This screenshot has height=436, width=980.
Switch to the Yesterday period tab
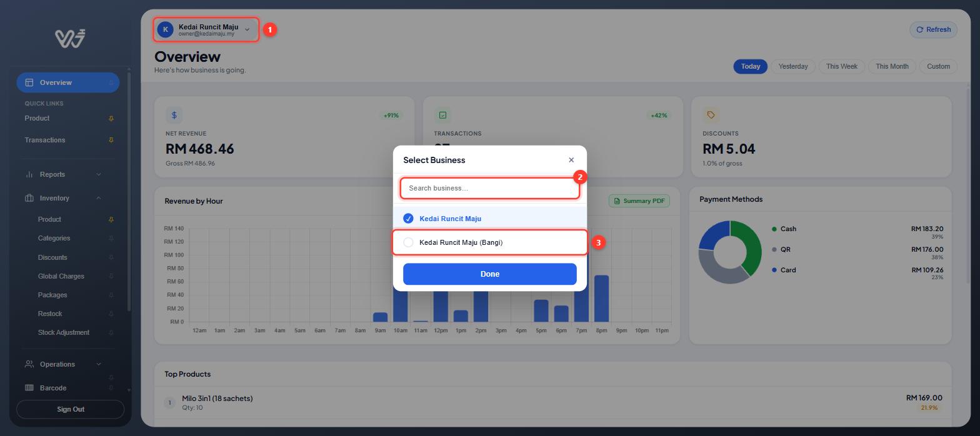pos(793,66)
